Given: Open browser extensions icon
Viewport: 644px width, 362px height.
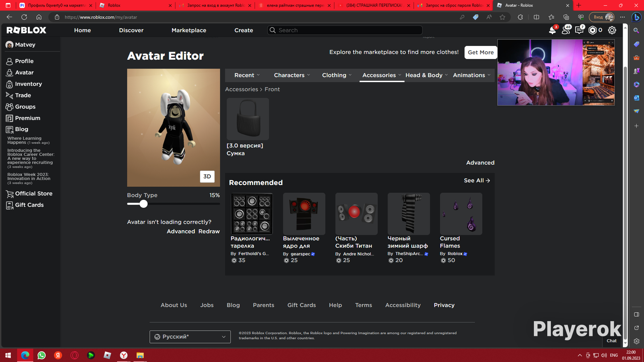Looking at the screenshot, I should [520, 17].
